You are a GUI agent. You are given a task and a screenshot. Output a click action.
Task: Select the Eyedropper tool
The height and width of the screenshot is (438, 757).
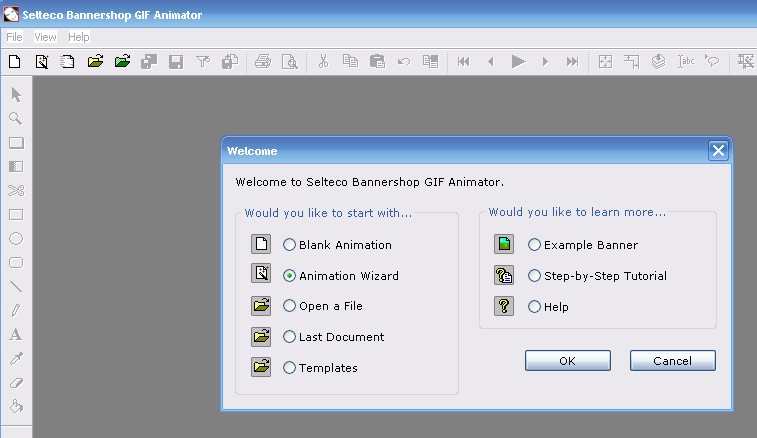[x=16, y=358]
